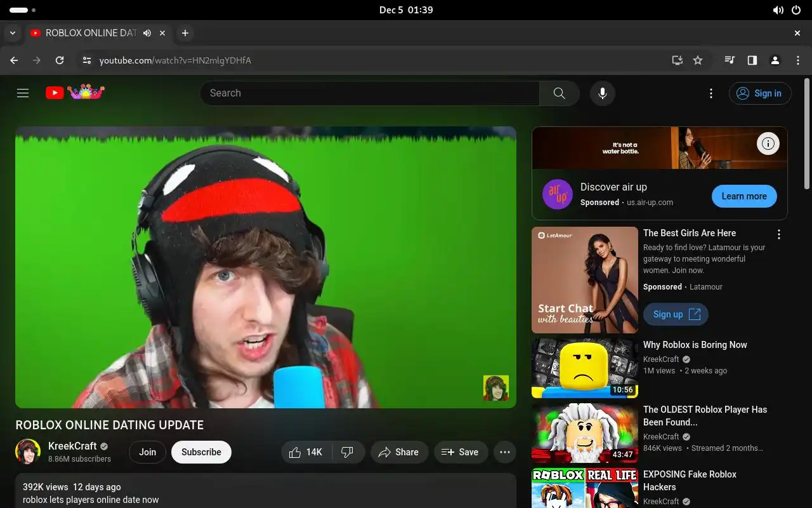Open YouTube settings three-dot menu
The height and width of the screenshot is (508, 812).
coord(711,93)
